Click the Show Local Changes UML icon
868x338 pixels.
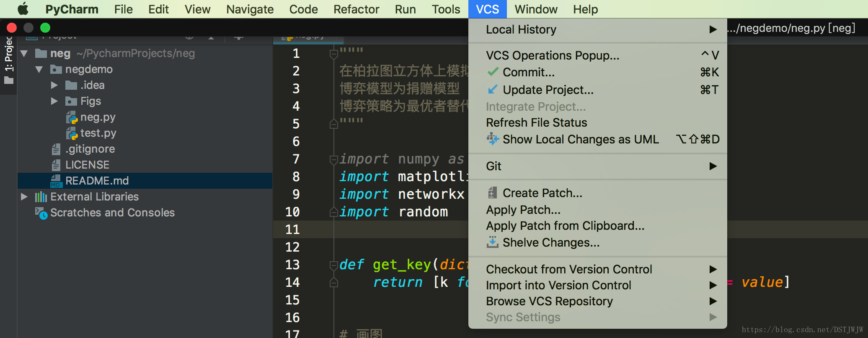click(x=493, y=139)
